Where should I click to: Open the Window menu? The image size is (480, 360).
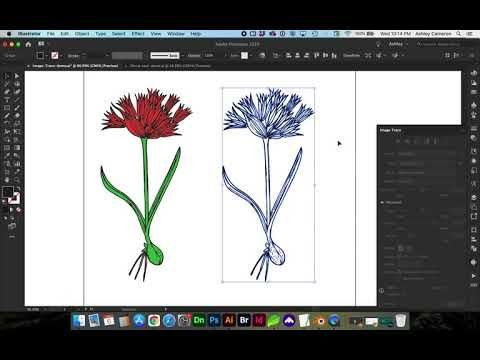click(176, 34)
